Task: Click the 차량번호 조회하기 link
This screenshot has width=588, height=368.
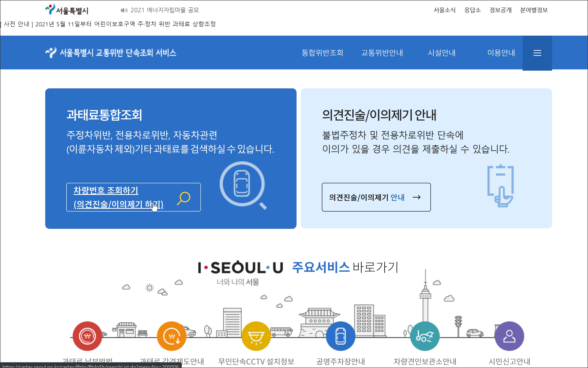Action: [x=106, y=190]
